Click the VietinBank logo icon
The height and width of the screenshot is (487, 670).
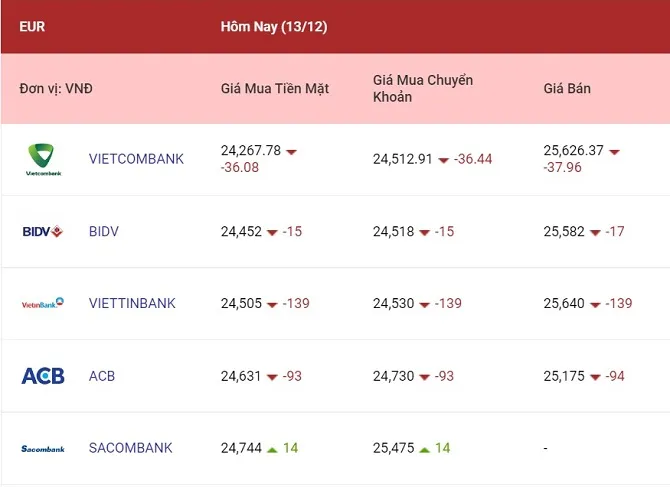[x=42, y=303]
